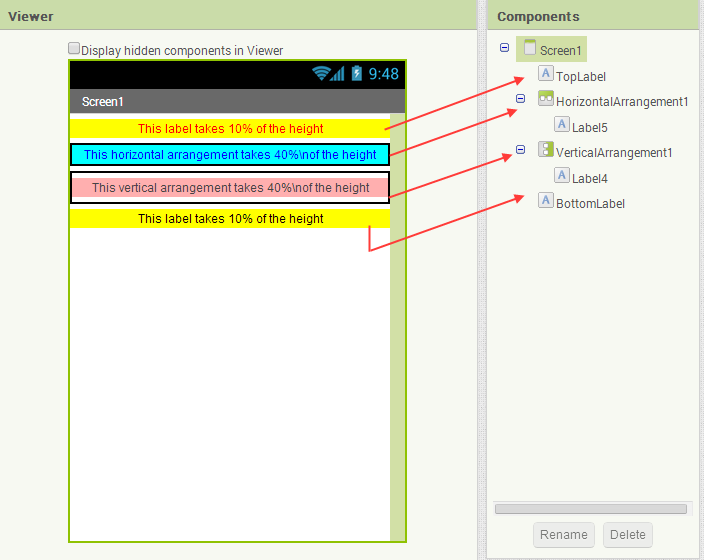Click the Delete button

tap(627, 534)
